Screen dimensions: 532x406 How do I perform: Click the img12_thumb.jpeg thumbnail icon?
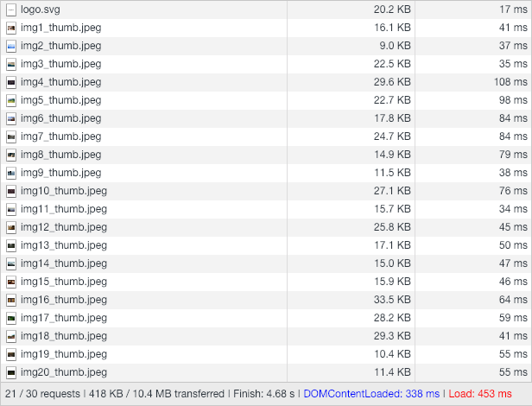pos(11,227)
